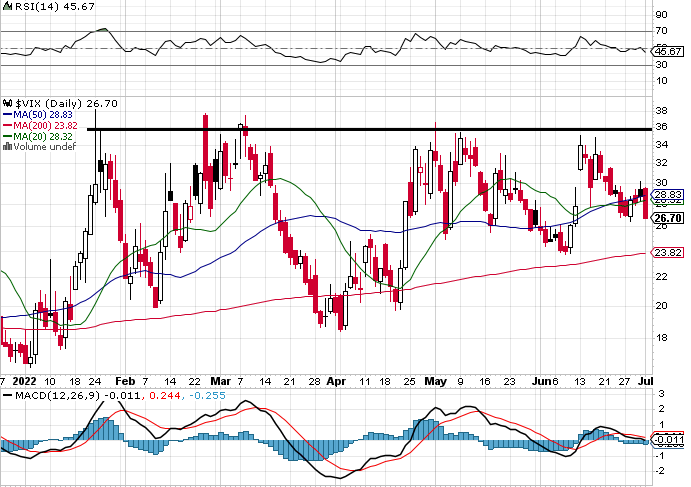The height and width of the screenshot is (487, 691).
Task: Click the MA(200) 23.82 legend entry
Action: pos(45,126)
